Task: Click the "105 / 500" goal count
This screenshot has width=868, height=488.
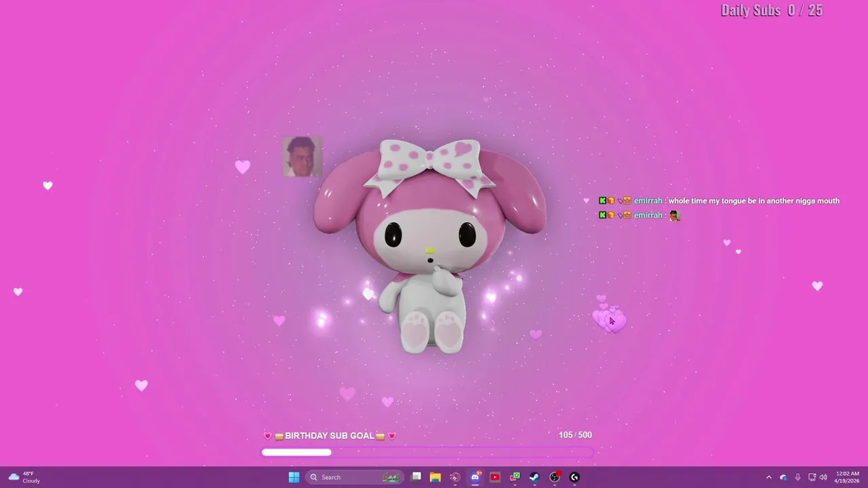Action: 575,435
